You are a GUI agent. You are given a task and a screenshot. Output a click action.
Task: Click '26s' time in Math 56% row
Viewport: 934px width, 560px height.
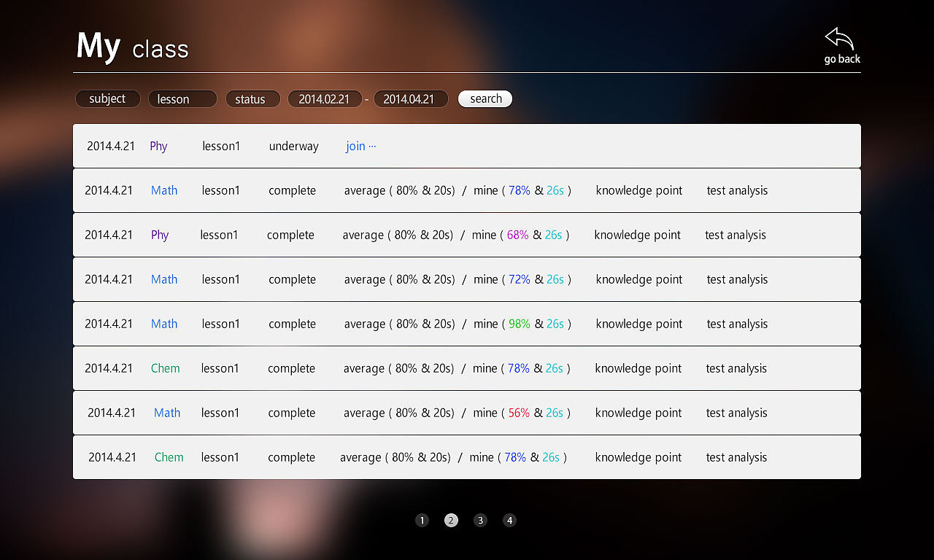(555, 413)
